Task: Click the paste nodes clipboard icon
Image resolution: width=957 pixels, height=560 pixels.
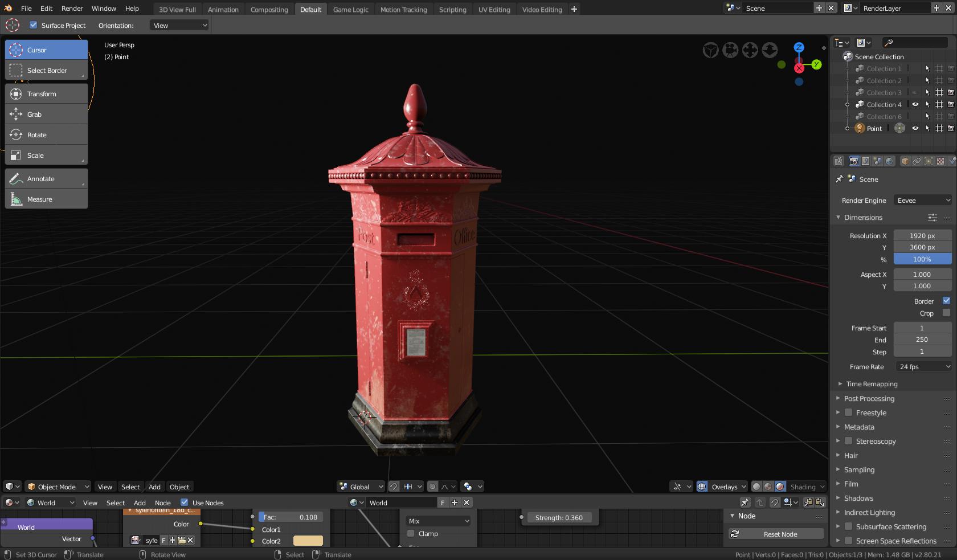Action: click(x=820, y=502)
